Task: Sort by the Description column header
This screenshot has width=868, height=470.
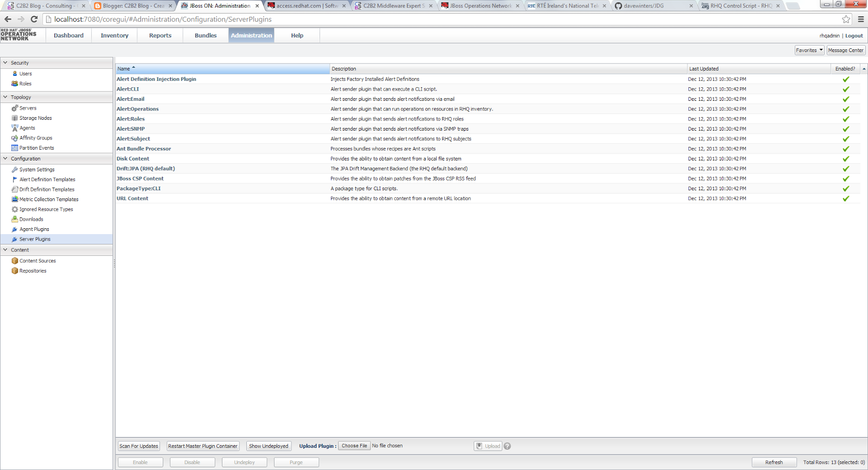Action: pos(508,69)
